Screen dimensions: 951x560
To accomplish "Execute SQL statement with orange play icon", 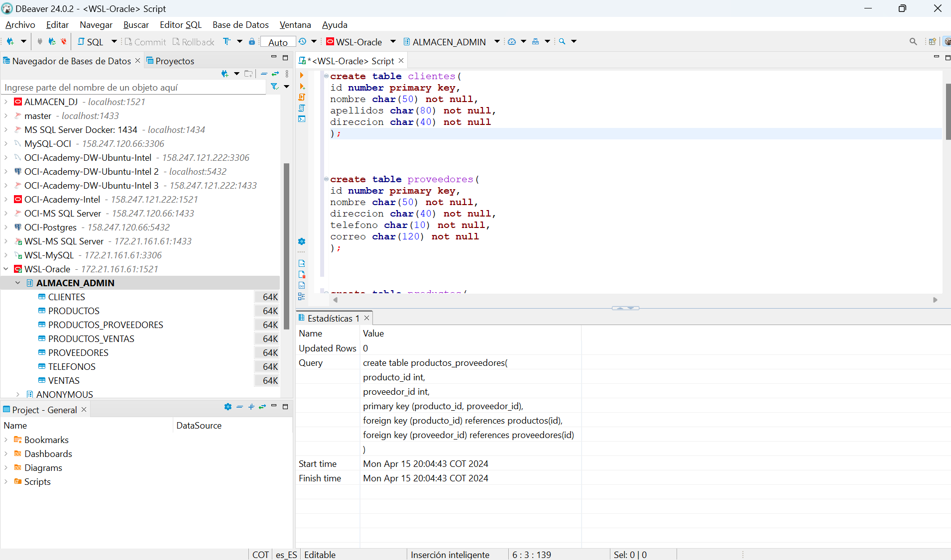I will (302, 76).
